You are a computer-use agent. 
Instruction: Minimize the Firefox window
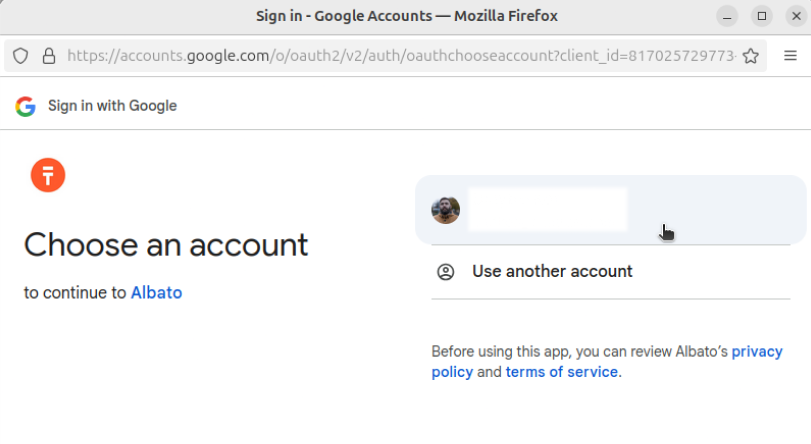coord(728,16)
